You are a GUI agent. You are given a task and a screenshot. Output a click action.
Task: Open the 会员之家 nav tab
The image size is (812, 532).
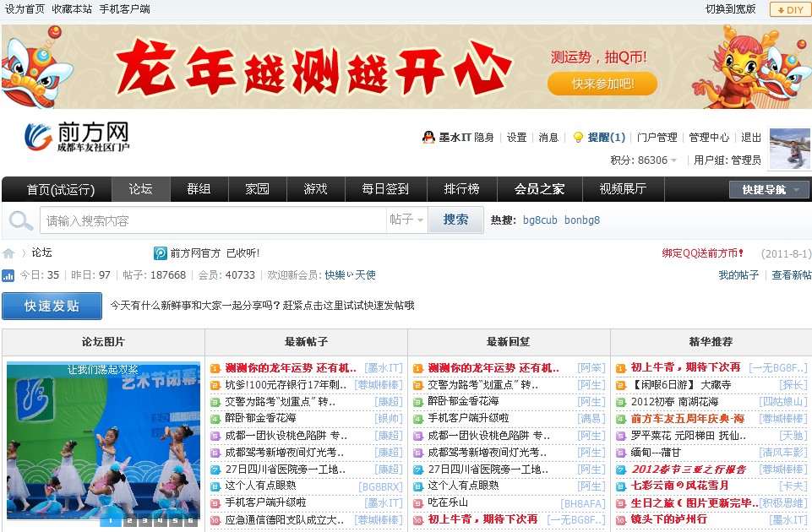540,189
